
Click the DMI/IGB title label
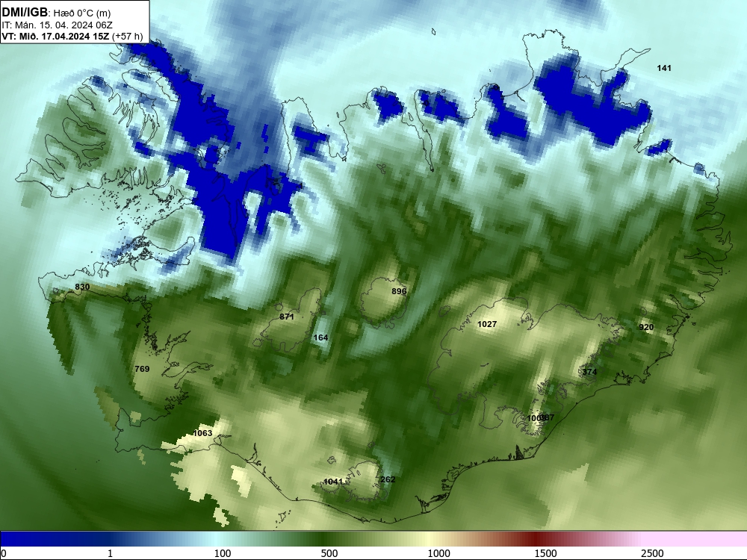tap(25, 13)
